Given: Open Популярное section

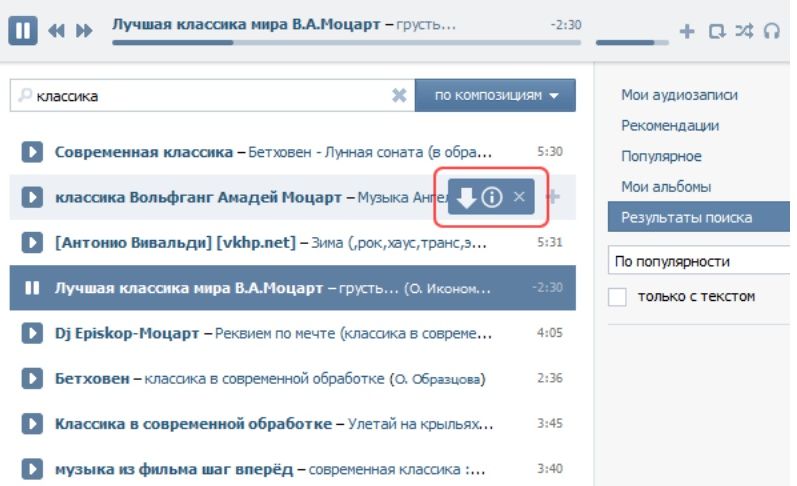Looking at the screenshot, I should pos(661,156).
